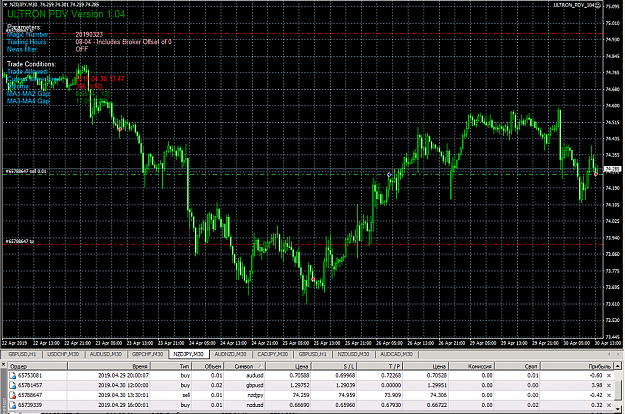This screenshot has height=414, width=625.
Task: Click the audusd symbol cell
Action: [255, 375]
